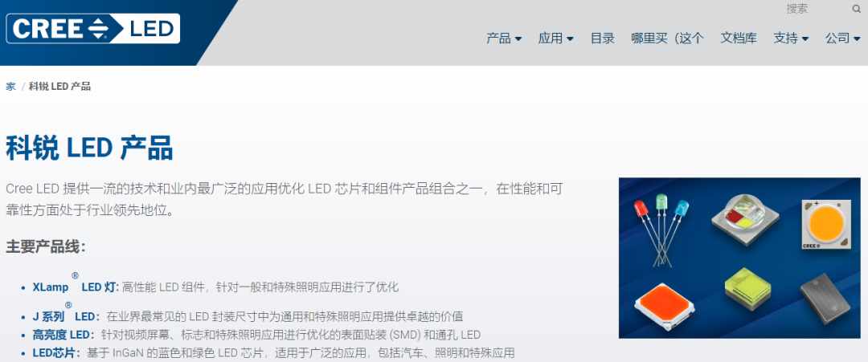Go to 家 breadcrumb link
This screenshot has width=868, height=362.
pyautogui.click(x=10, y=86)
